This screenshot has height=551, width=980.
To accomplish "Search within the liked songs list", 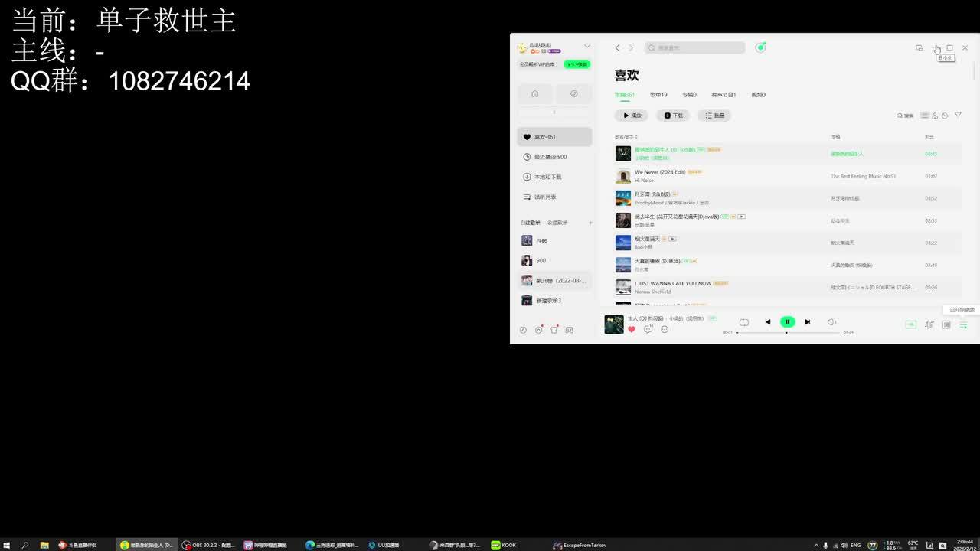I will pyautogui.click(x=905, y=116).
